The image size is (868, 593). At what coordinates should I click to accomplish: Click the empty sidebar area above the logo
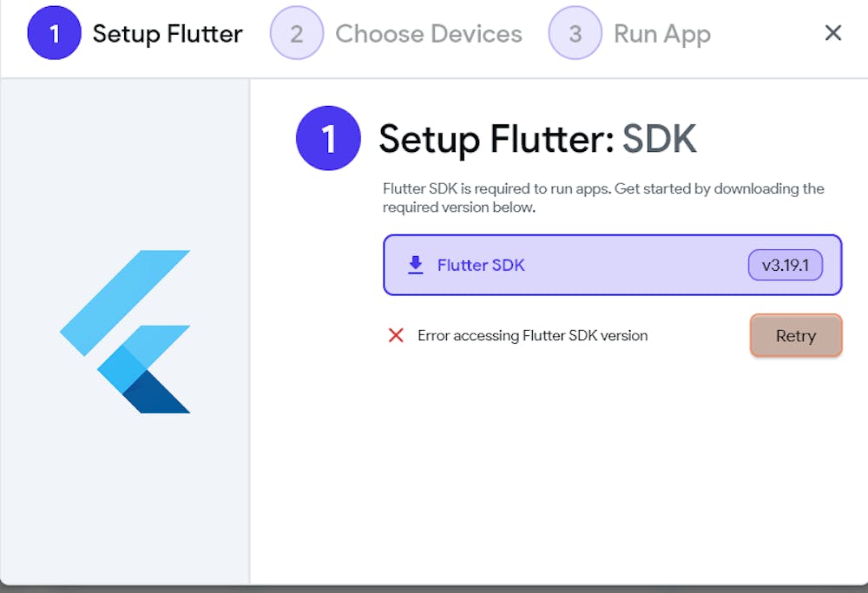click(x=126, y=156)
